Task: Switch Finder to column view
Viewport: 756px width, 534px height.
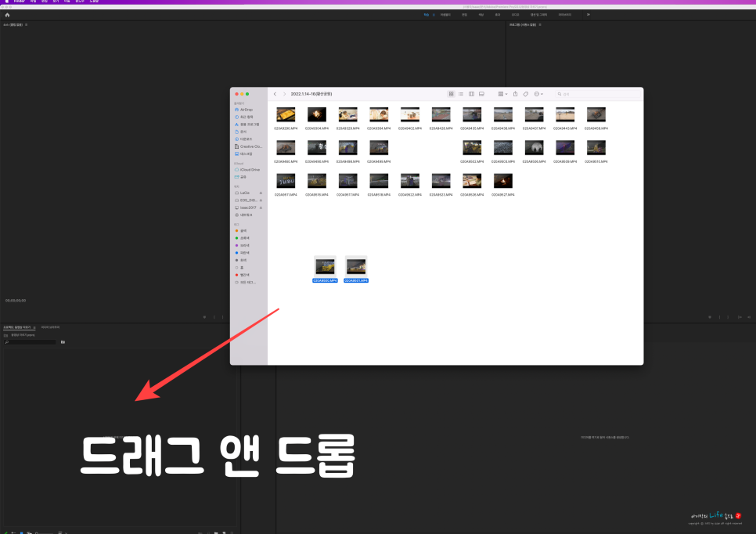Action: pos(472,94)
